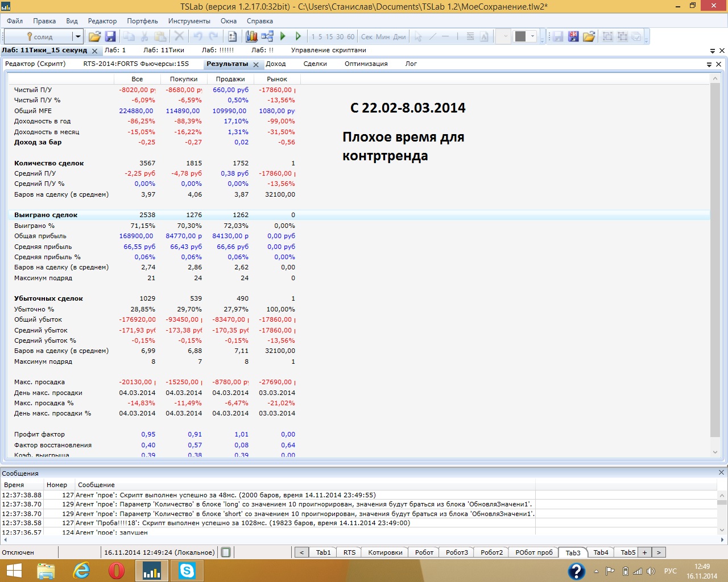
Task: Expand the tab list arrow beside results panel close
Action: pyautogui.click(x=709, y=64)
